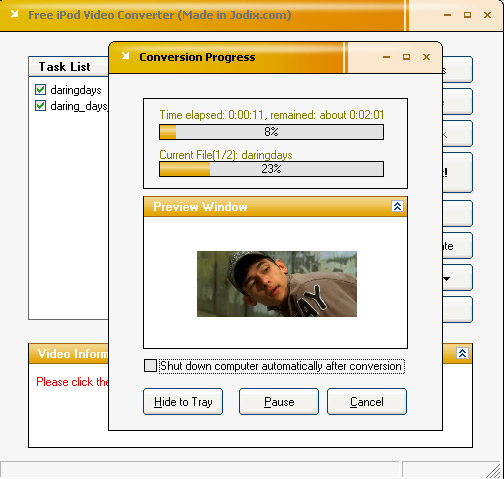The image size is (504, 479).
Task: Click the current file 23% progress bar
Action: (x=271, y=169)
